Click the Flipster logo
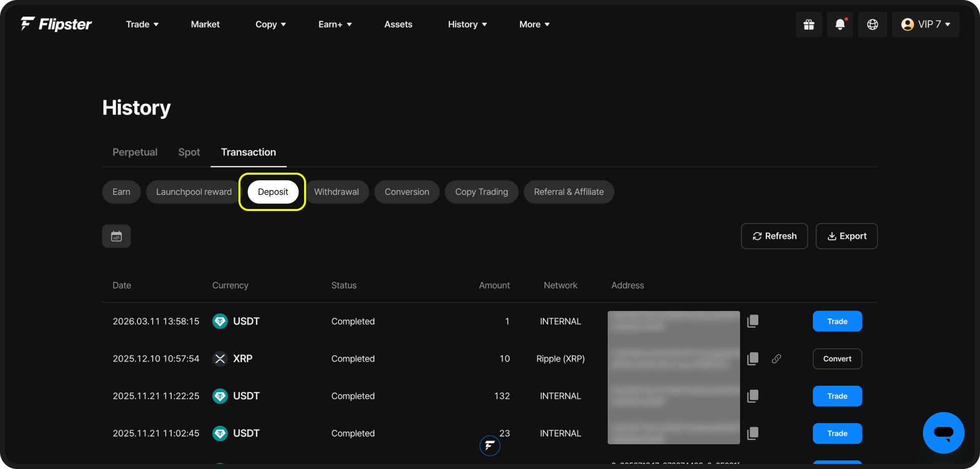The image size is (980, 469). coord(56,24)
